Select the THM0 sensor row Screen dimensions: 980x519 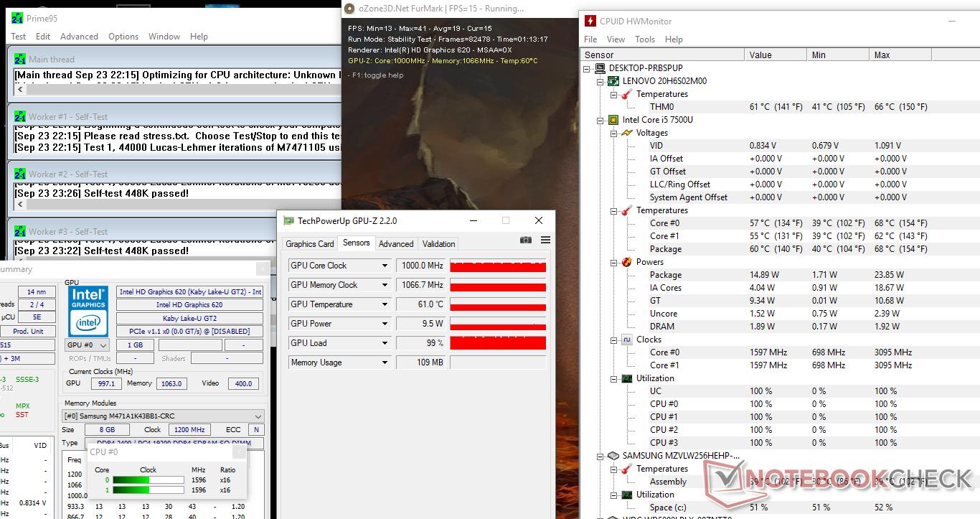point(778,107)
